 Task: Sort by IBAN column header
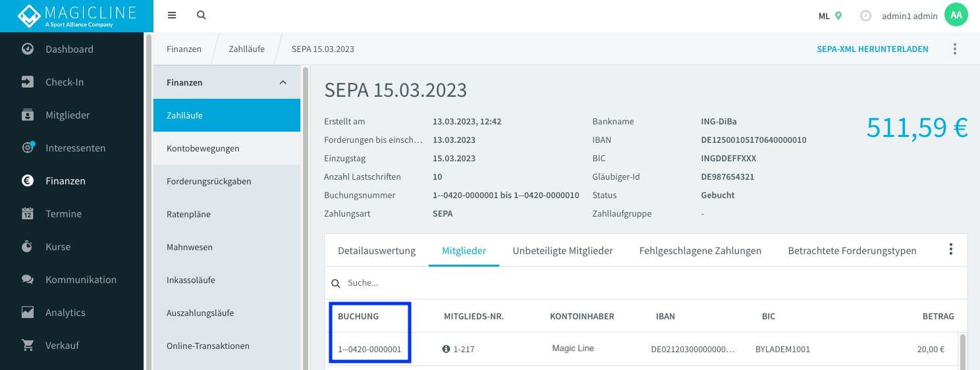pos(665,316)
